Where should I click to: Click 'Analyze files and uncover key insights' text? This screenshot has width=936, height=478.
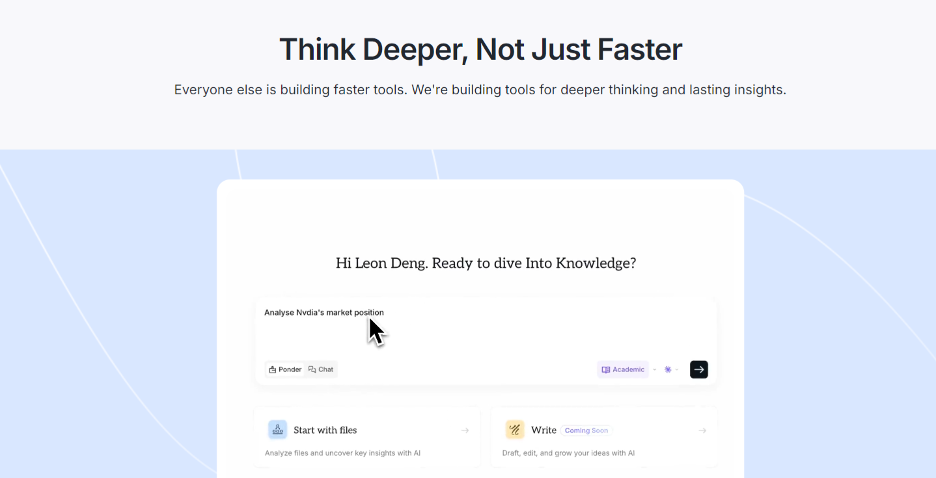tap(343, 453)
